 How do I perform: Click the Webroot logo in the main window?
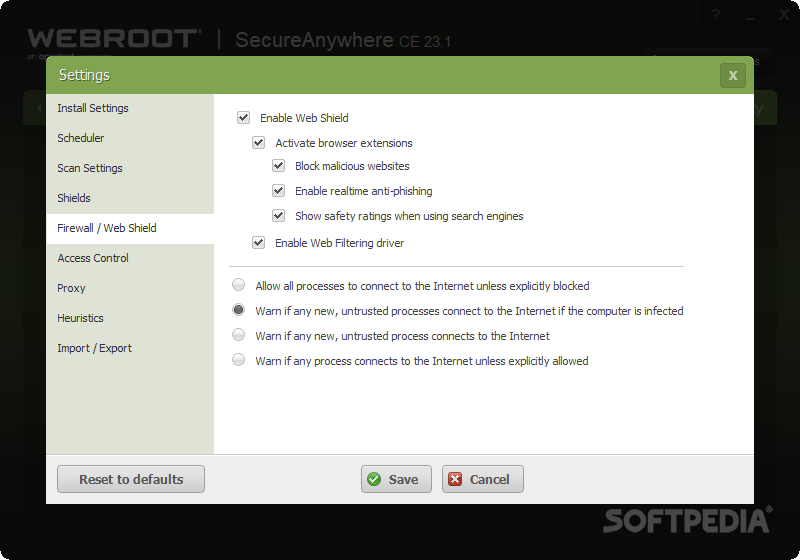pyautogui.click(x=114, y=39)
